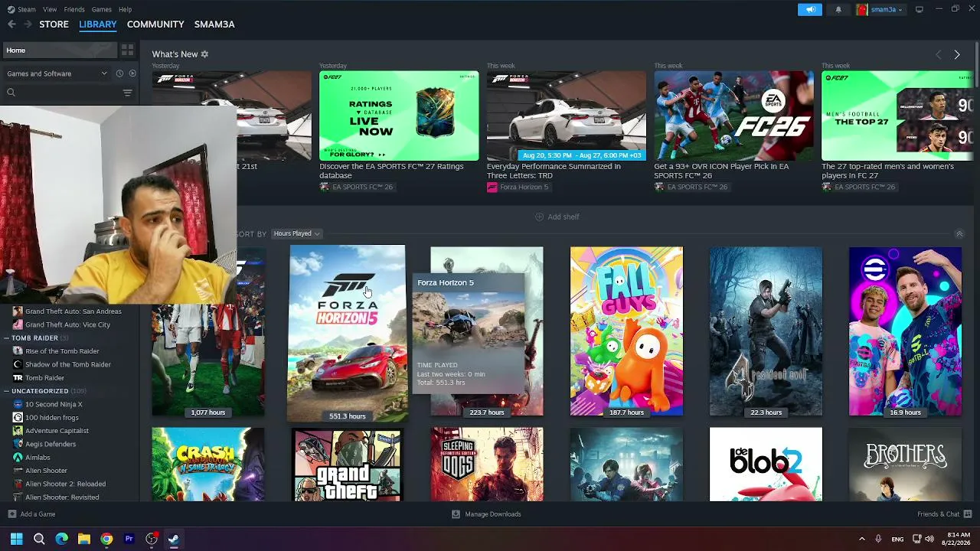Open Windows taskbar search

click(39, 539)
